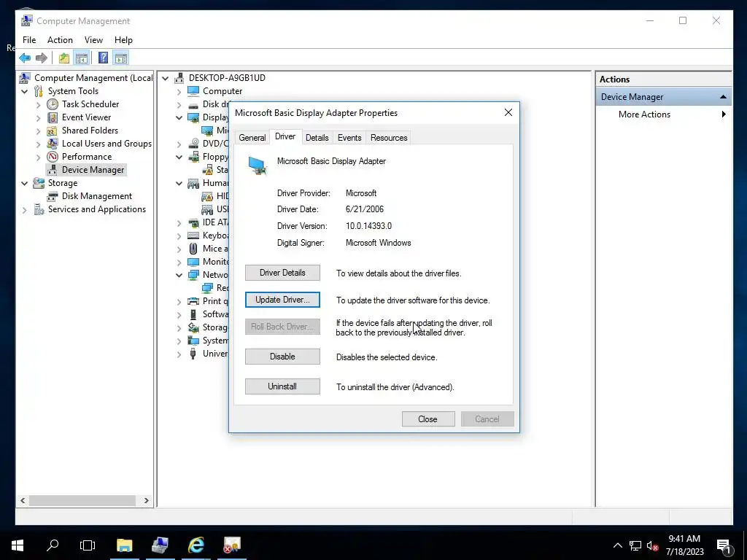Open the Windows Start menu

18,545
